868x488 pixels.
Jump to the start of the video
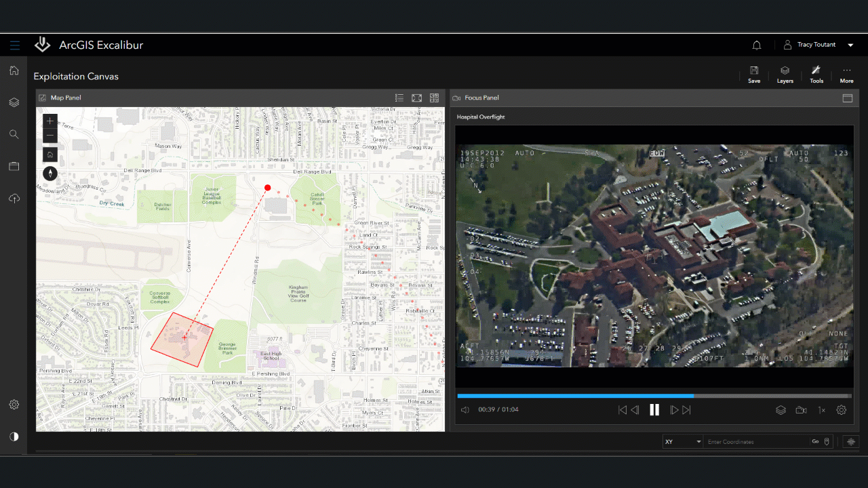(623, 410)
